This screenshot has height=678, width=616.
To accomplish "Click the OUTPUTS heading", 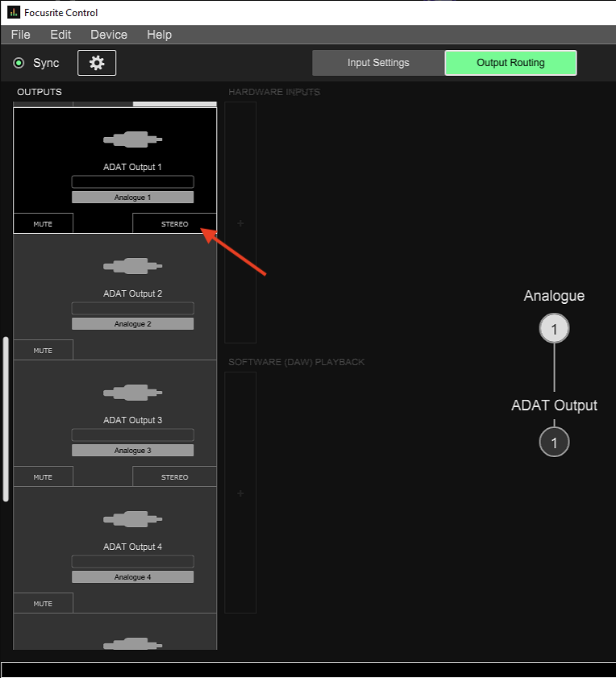I will tap(40, 92).
